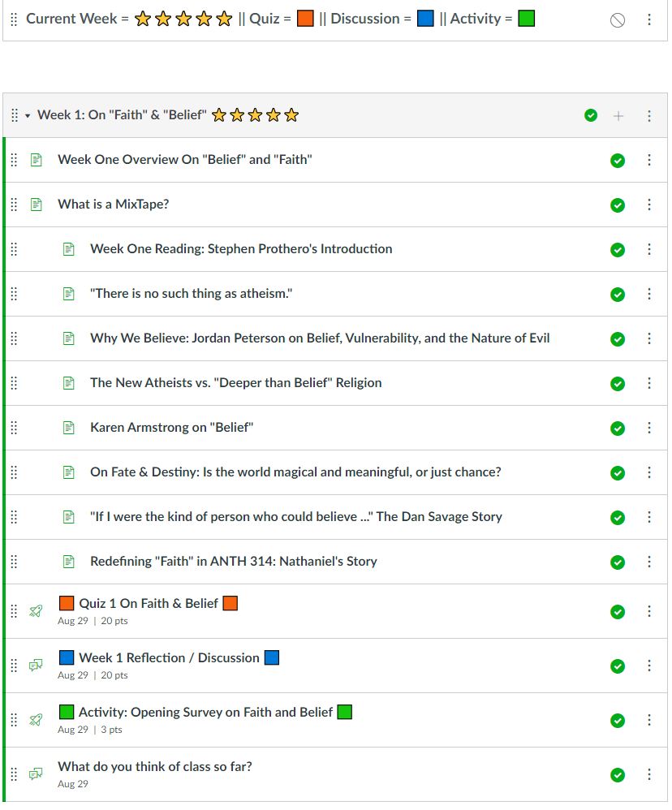This screenshot has height=810, width=672.
Task: Open options for no such thing as atheism page
Action: [x=648, y=294]
